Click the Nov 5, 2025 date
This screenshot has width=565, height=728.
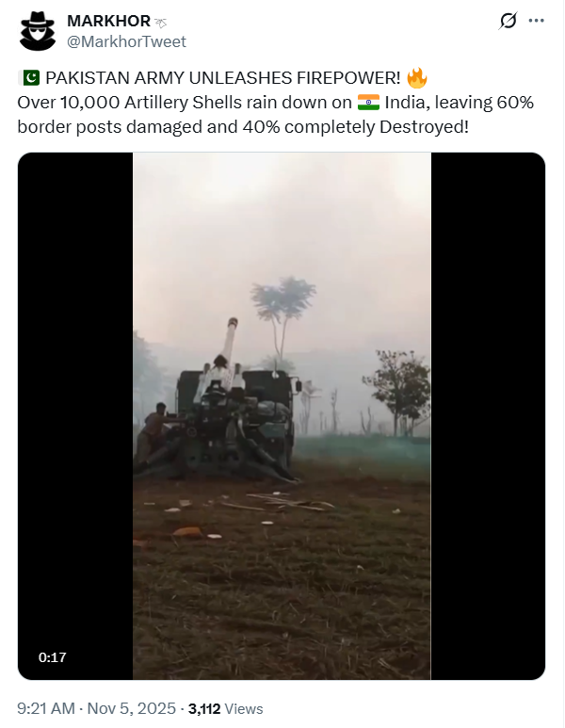(x=132, y=708)
